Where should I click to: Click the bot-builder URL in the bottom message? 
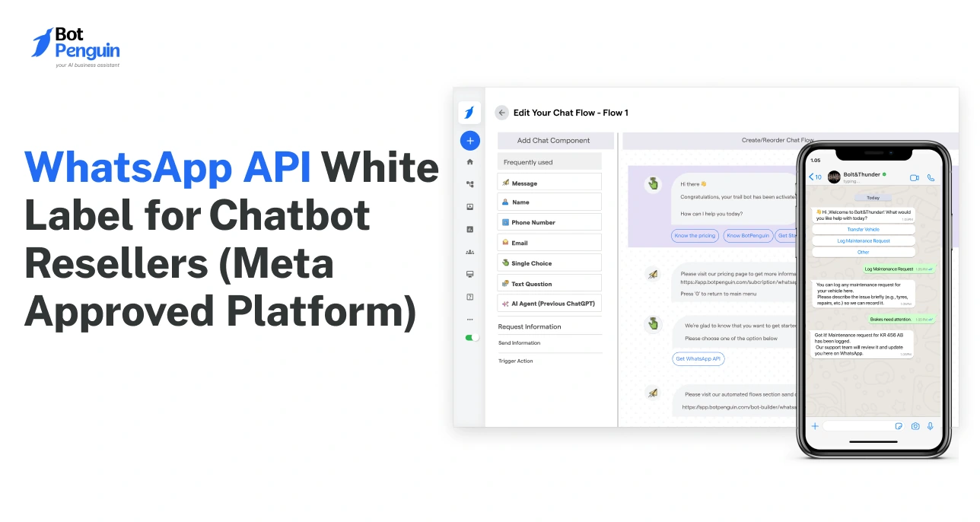tap(740, 407)
